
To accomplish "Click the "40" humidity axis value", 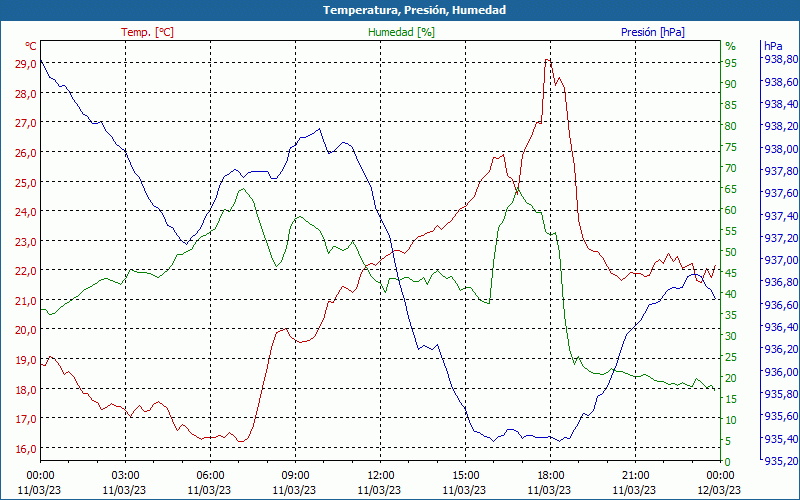I will pos(731,294).
